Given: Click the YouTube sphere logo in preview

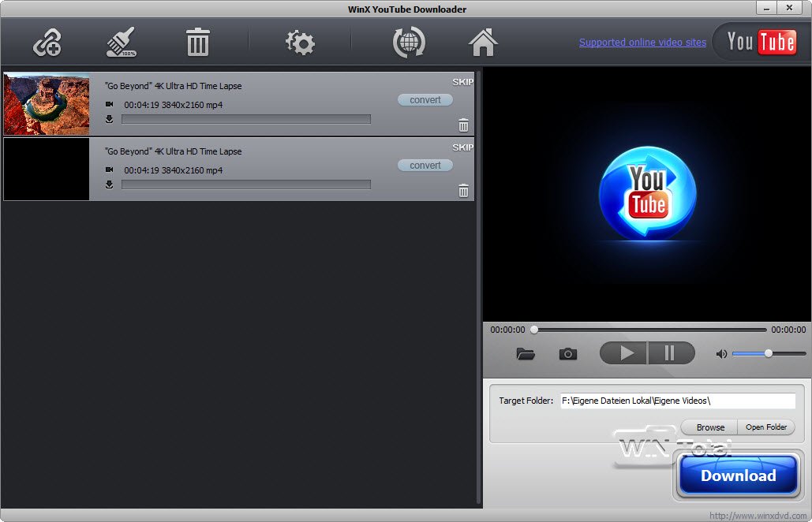Looking at the screenshot, I should pyautogui.click(x=647, y=194).
